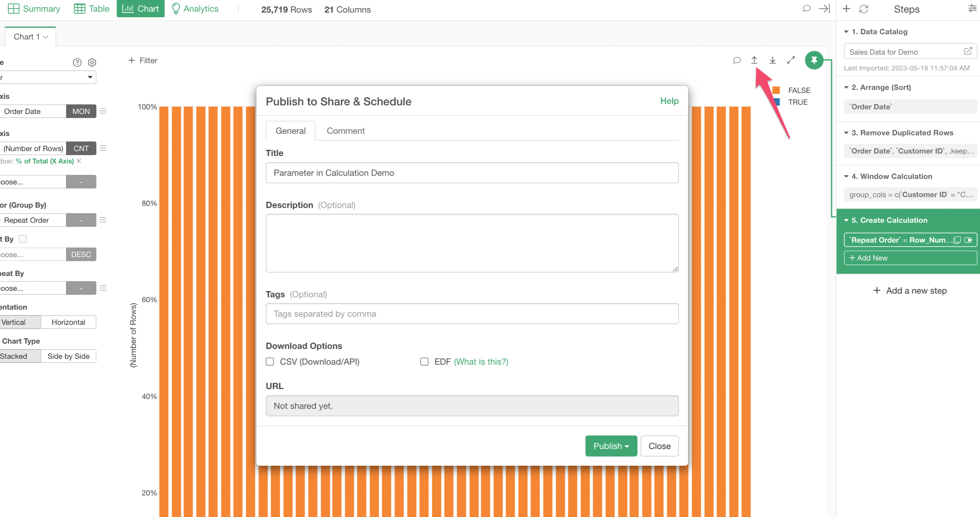Image resolution: width=980 pixels, height=517 pixels.
Task: Click the refresh icon in Steps header
Action: tap(863, 9)
